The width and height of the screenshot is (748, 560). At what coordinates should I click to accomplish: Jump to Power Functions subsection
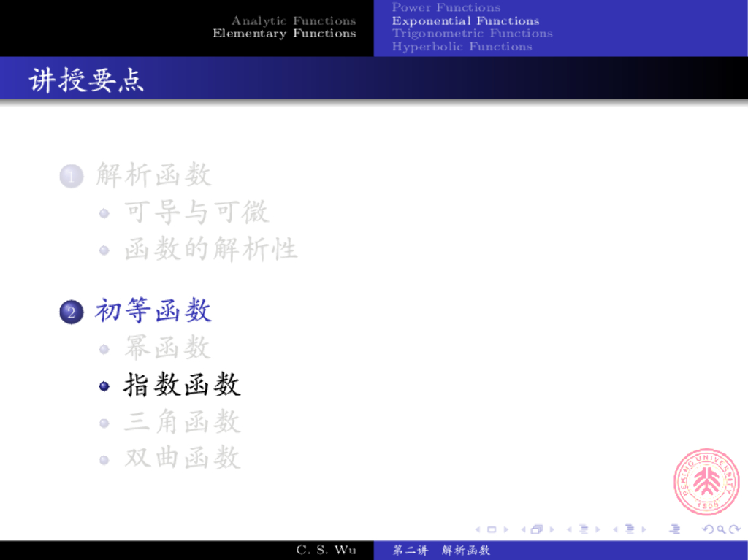[446, 7]
